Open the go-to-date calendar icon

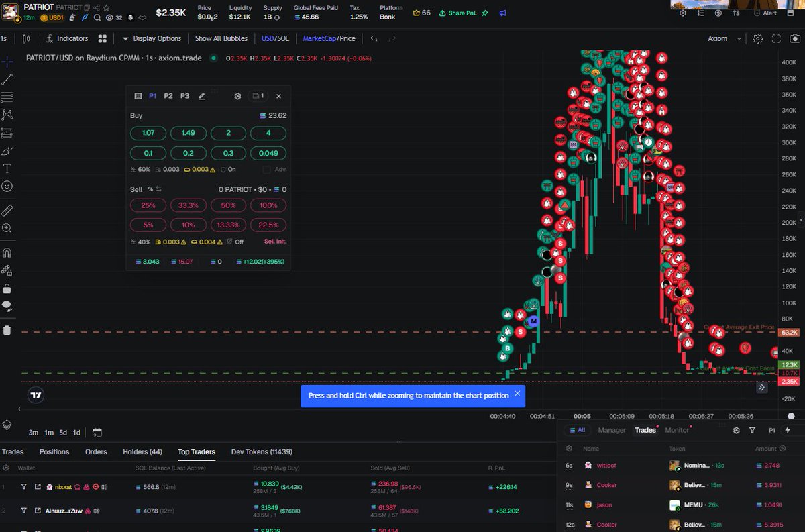pos(97,432)
